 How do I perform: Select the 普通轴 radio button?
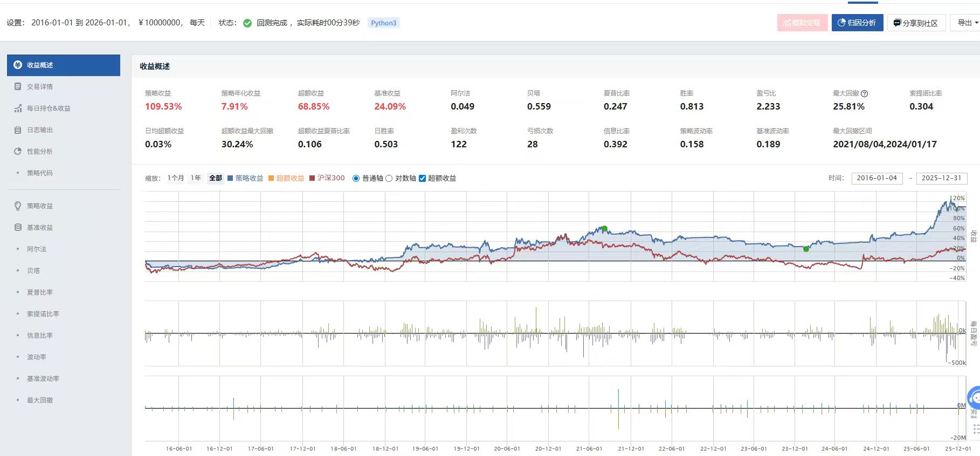coord(356,179)
